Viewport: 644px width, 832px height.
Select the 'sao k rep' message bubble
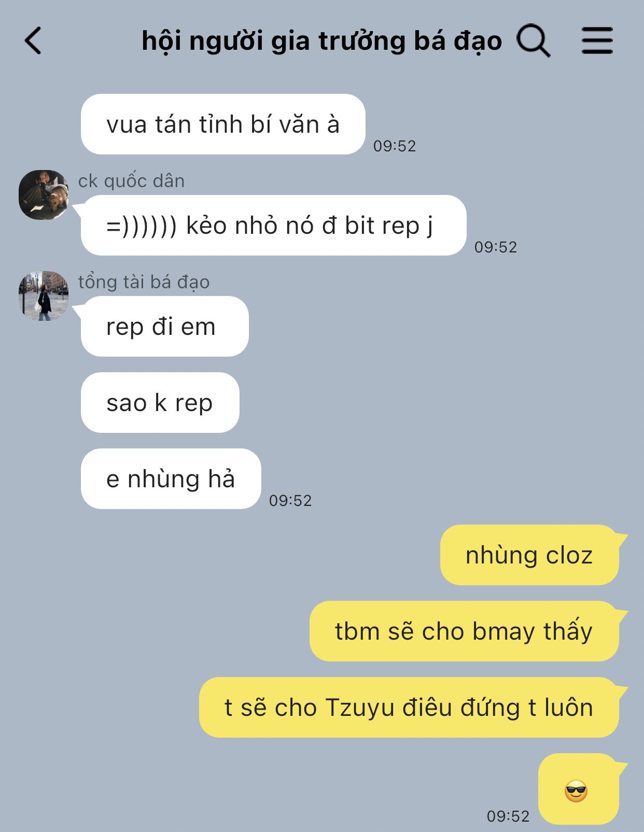click(x=160, y=402)
